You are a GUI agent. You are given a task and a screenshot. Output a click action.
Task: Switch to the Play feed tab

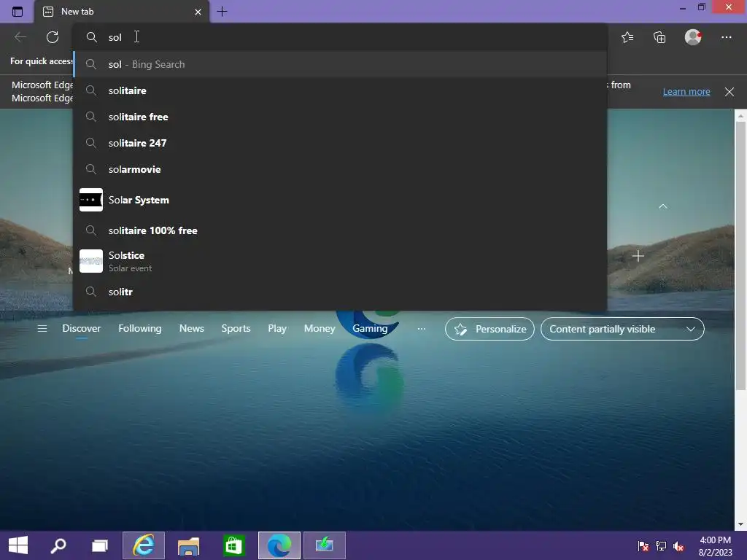pos(277,329)
